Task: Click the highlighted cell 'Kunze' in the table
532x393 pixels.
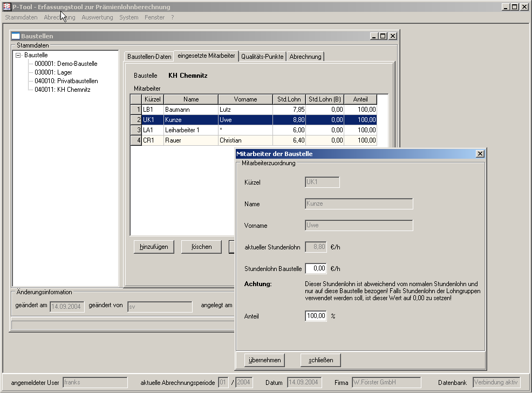Action: point(190,120)
